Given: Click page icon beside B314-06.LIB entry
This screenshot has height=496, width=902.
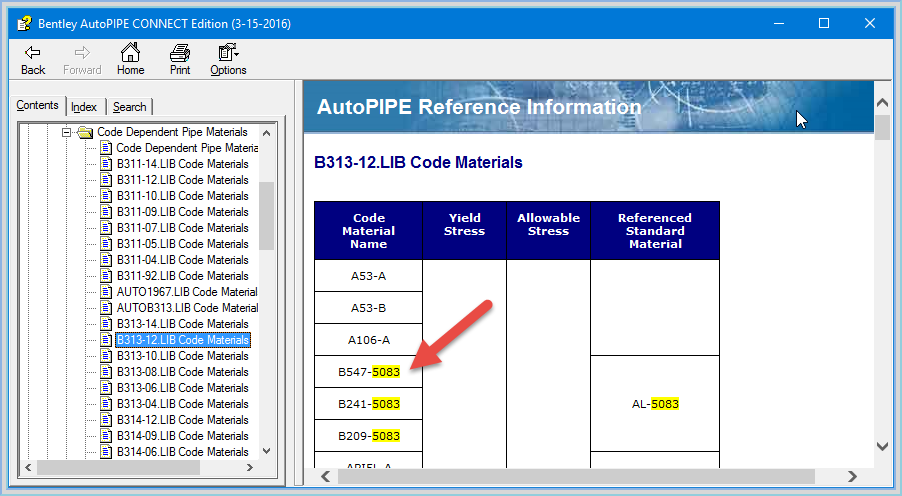Looking at the screenshot, I should (106, 452).
